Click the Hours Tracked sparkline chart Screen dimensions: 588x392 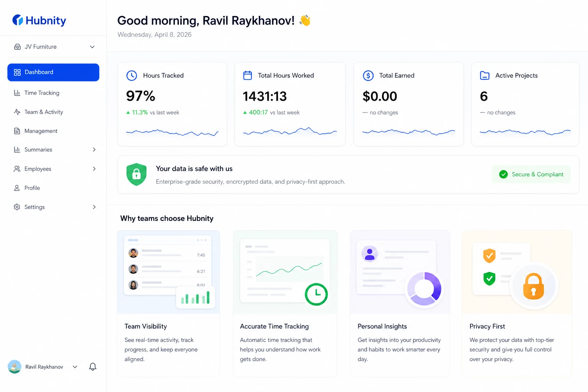[x=172, y=132]
